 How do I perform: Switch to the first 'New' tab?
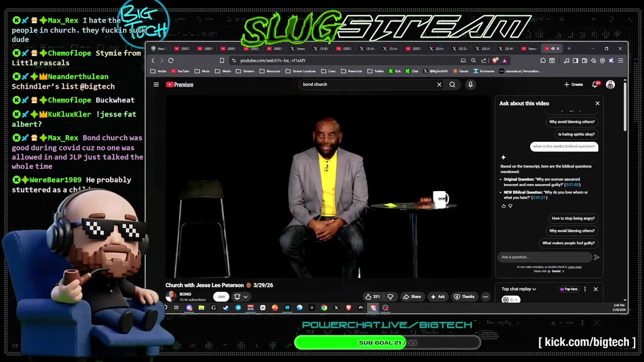pos(158,49)
